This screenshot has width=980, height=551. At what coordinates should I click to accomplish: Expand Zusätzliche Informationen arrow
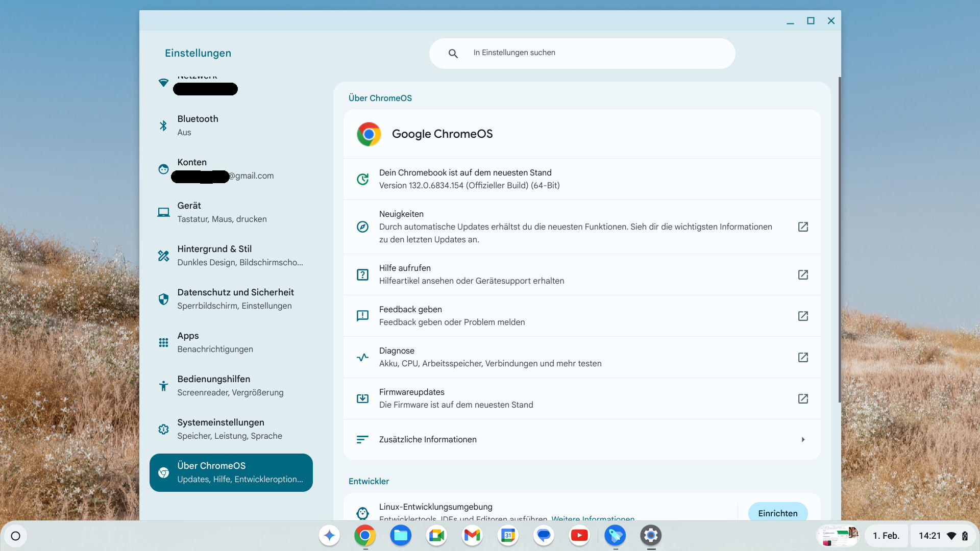point(803,439)
